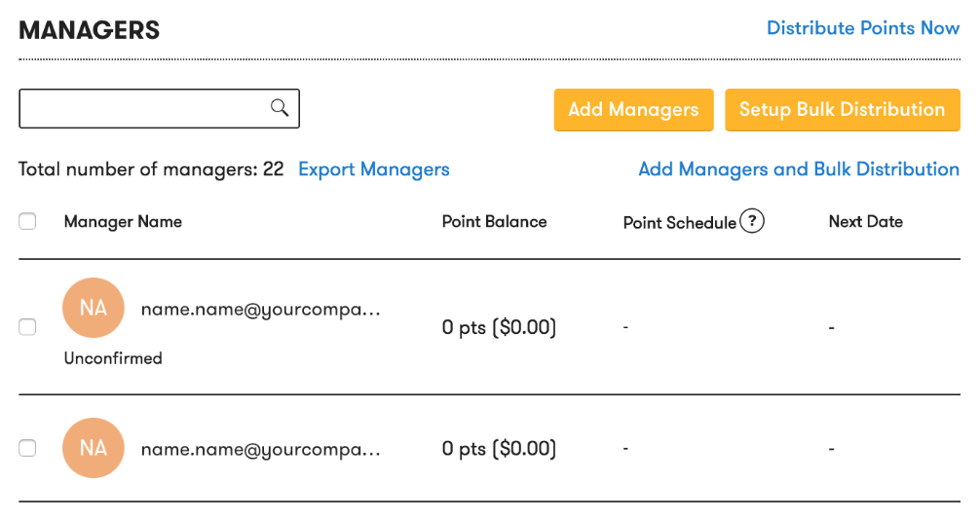Viewport: 980px width, 520px height.
Task: Open the Distribute Points Now link
Action: tap(863, 28)
